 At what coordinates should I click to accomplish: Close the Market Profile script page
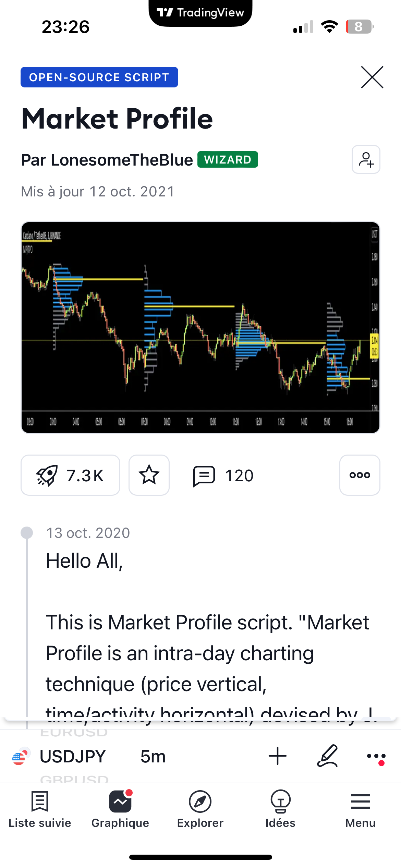(372, 77)
